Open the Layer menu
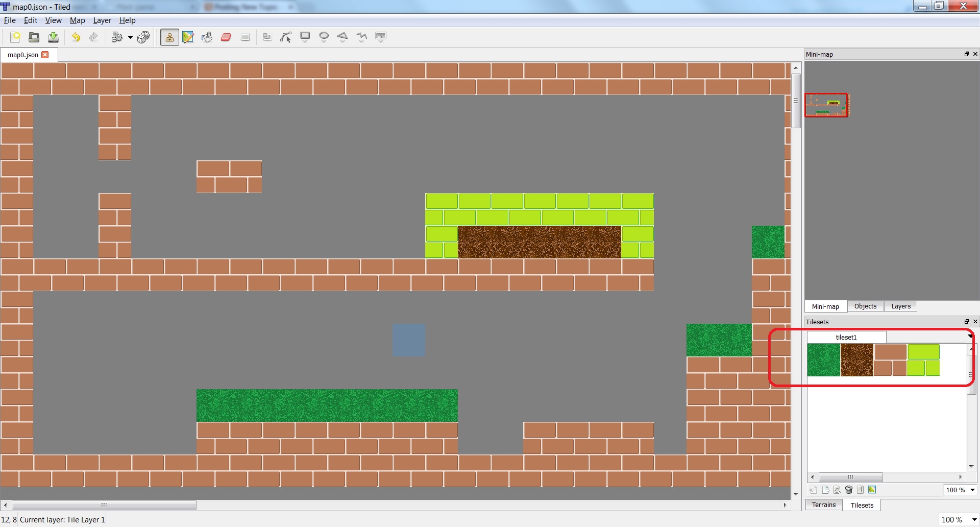The height and width of the screenshot is (527, 980). pos(102,20)
